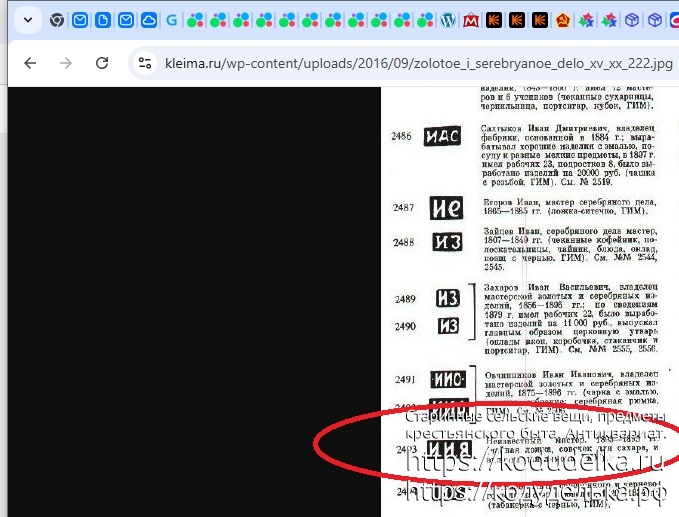
Task: Switch to the Chrome logo tab
Action: 57,20
